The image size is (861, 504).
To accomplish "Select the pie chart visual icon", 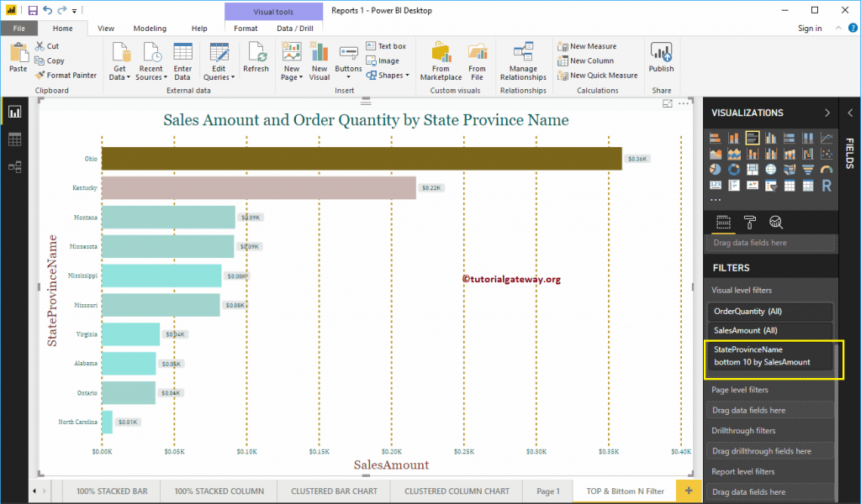I will [x=716, y=169].
